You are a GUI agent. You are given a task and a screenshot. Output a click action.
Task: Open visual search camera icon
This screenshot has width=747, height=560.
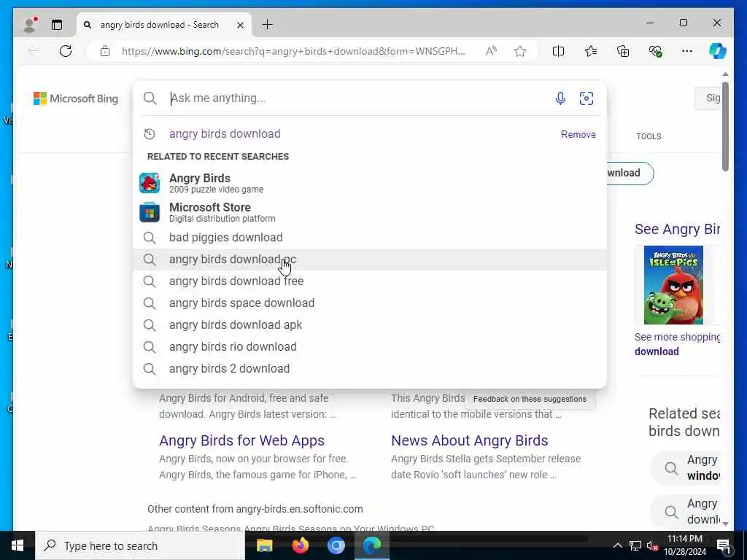click(587, 98)
